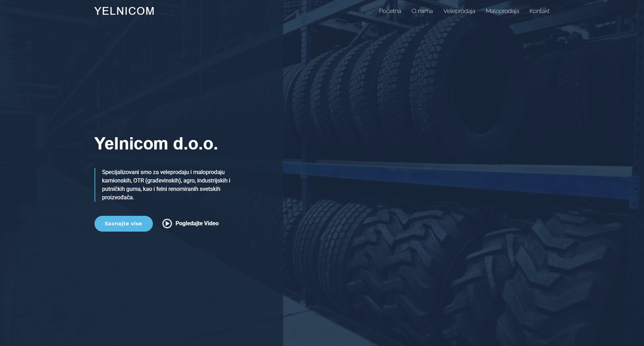Click the Yelnicom d.o.o. heading
This screenshot has height=346, width=644.
(156, 144)
